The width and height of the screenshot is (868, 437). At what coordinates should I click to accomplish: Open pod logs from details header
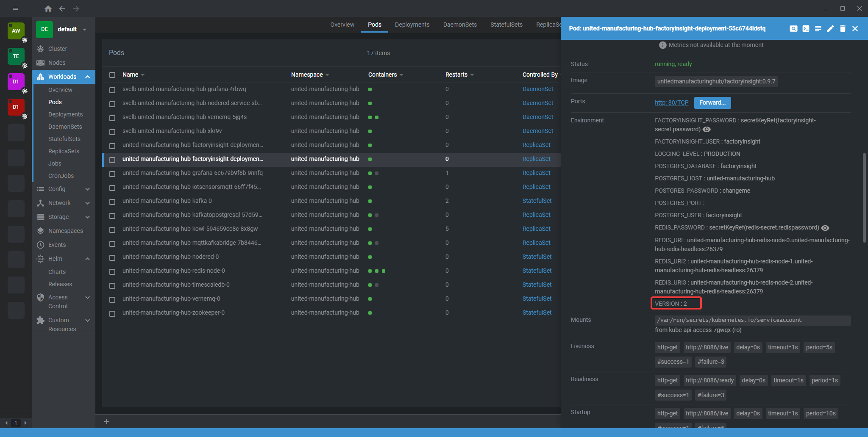pos(818,28)
